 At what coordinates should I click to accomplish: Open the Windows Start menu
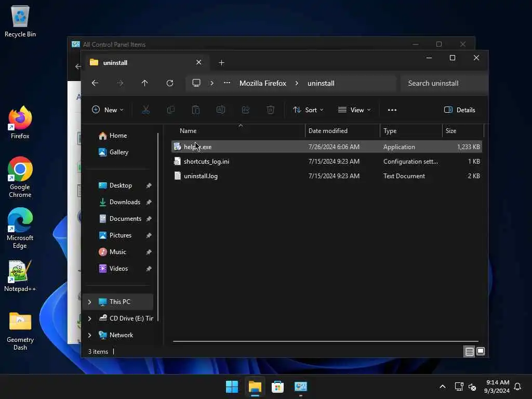tap(232, 387)
